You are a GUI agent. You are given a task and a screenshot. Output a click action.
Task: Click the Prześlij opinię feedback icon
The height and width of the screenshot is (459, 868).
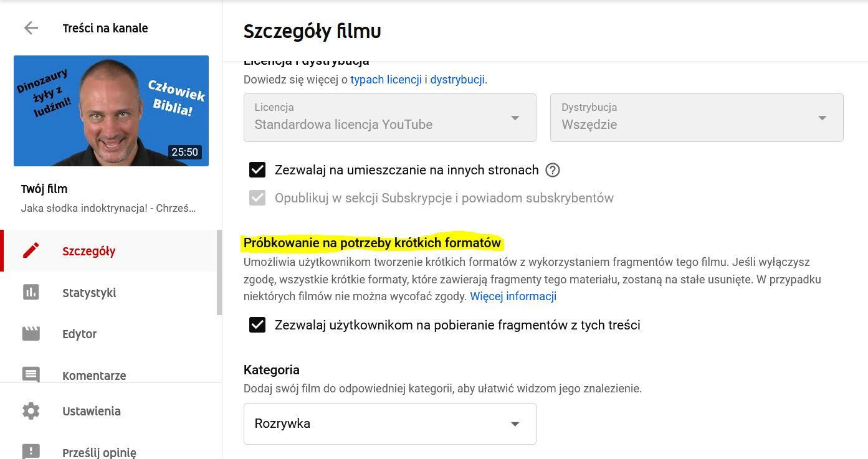(x=31, y=452)
